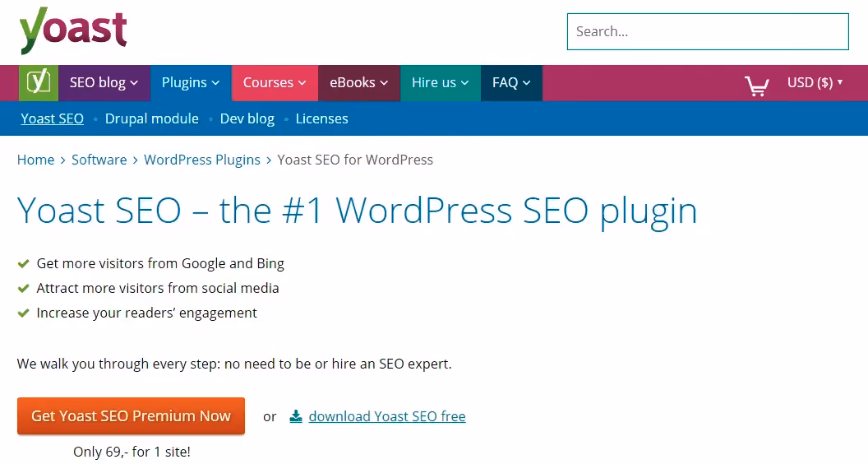The height and width of the screenshot is (464, 868).
Task: Click the chevron next to SEO blog
Action: tap(134, 83)
